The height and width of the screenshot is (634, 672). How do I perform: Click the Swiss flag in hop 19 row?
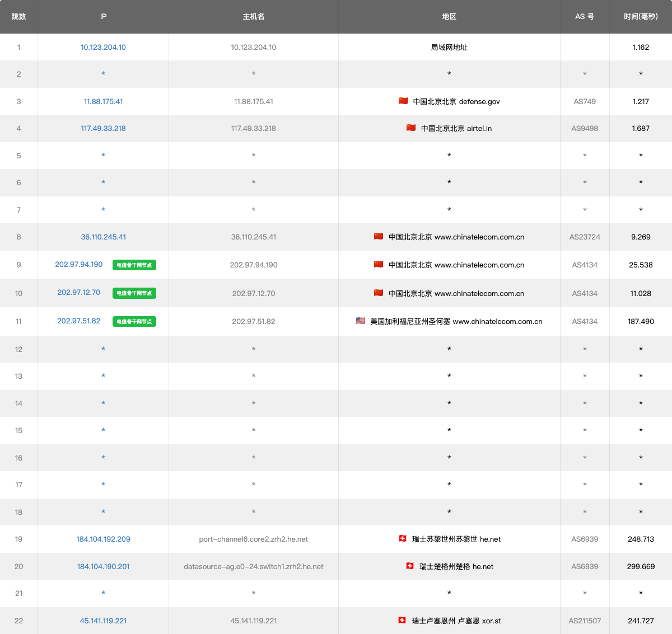tap(402, 539)
